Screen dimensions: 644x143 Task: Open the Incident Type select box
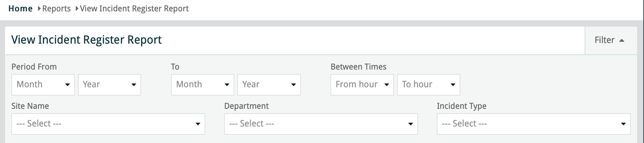(x=534, y=124)
